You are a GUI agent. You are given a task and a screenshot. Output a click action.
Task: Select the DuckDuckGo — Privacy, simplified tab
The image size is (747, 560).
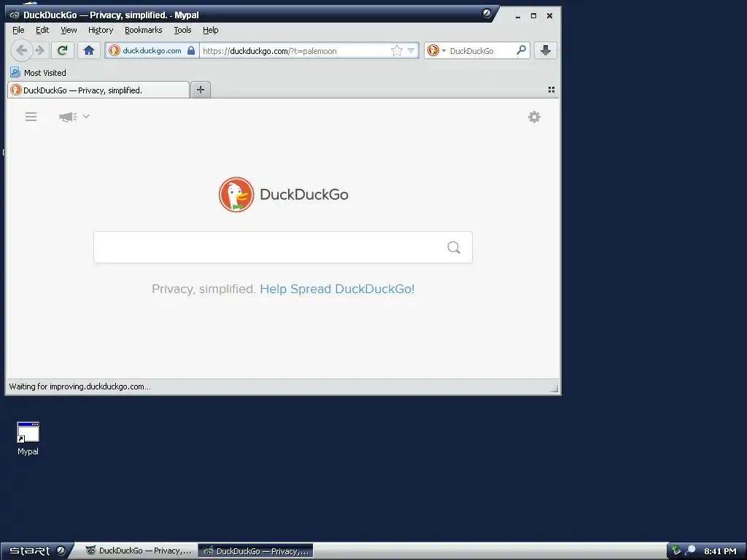coord(98,90)
